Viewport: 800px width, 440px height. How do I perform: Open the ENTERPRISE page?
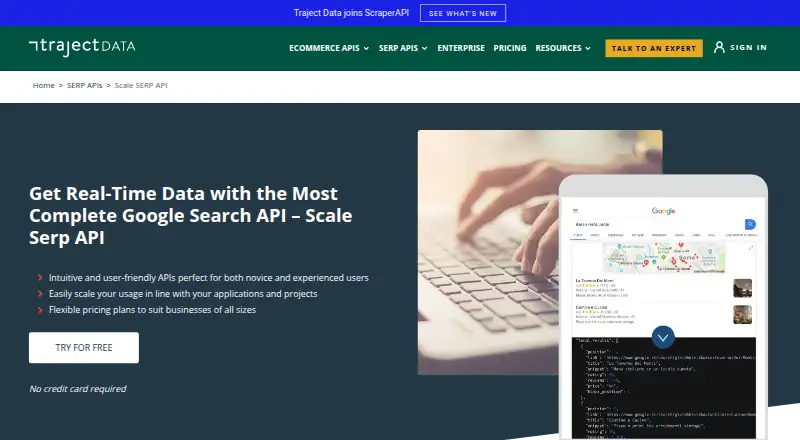click(x=461, y=48)
